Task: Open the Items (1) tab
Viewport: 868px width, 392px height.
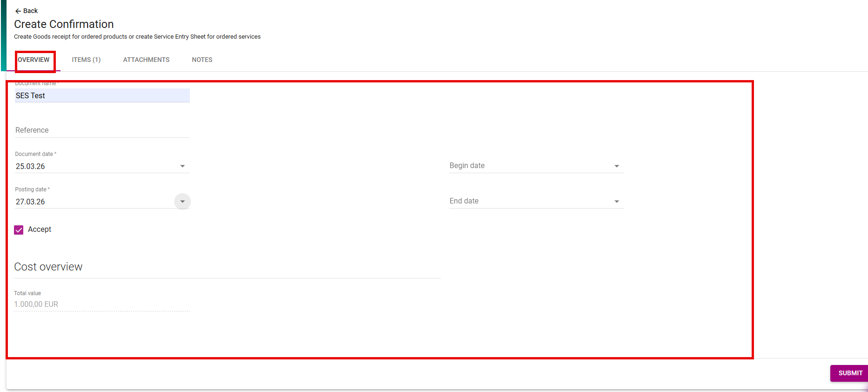Action: click(x=86, y=60)
